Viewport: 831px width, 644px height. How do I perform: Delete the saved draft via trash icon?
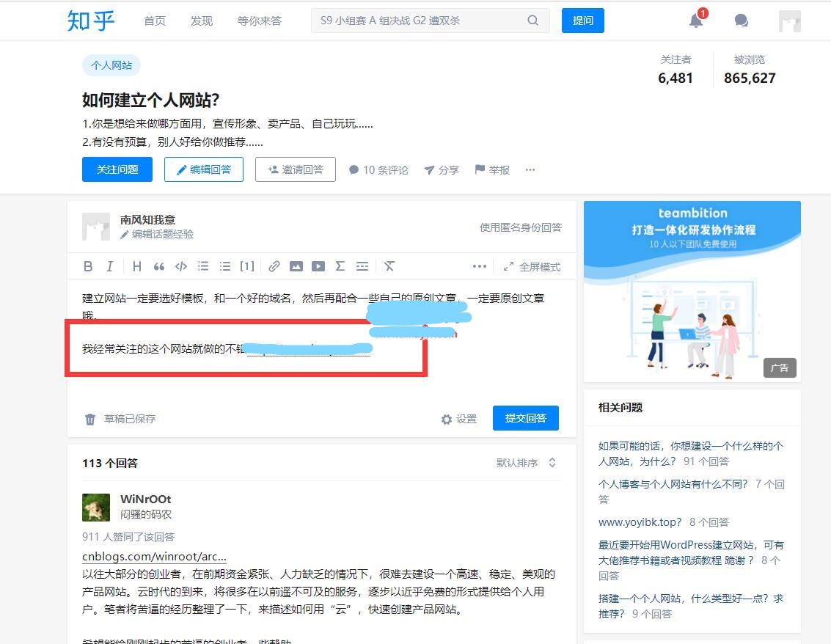point(89,418)
